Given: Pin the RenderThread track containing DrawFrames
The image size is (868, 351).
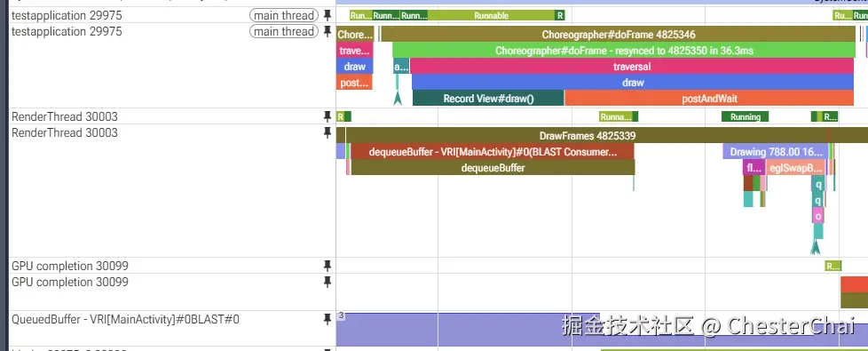Looking at the screenshot, I should pos(327,132).
